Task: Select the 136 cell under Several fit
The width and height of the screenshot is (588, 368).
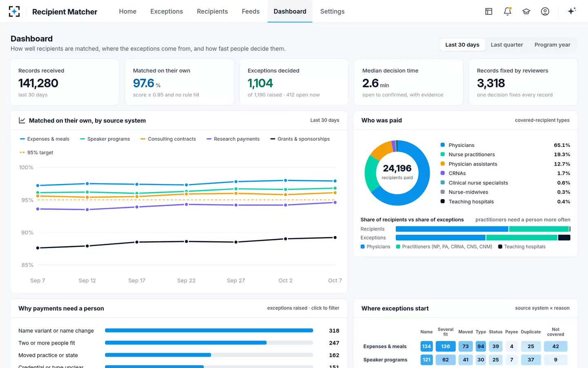Action: [445, 346]
